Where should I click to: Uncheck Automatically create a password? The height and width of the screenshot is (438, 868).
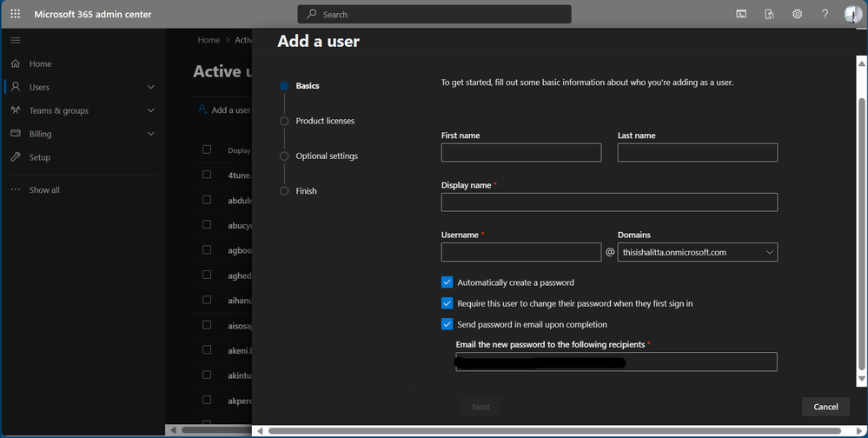(447, 282)
